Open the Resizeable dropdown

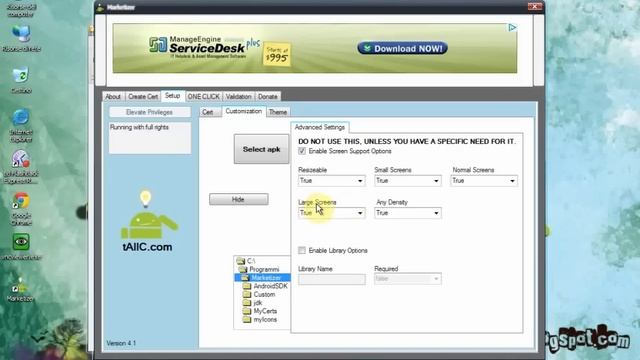click(331, 180)
